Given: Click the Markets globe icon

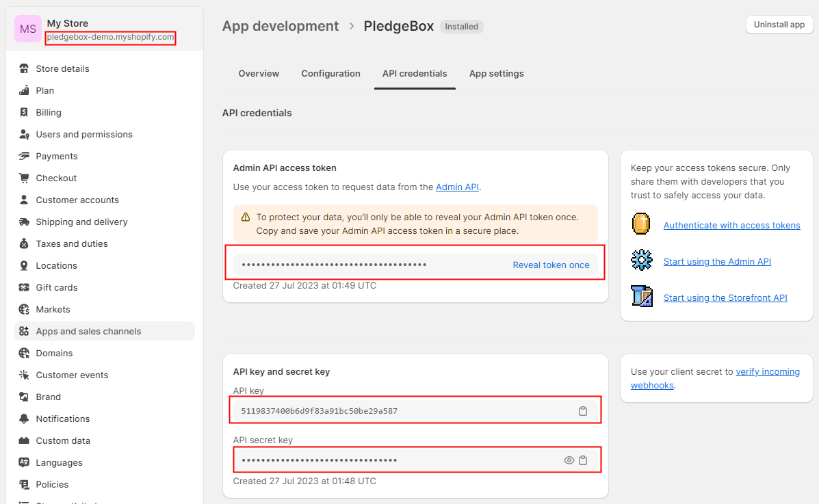Looking at the screenshot, I should tap(24, 310).
